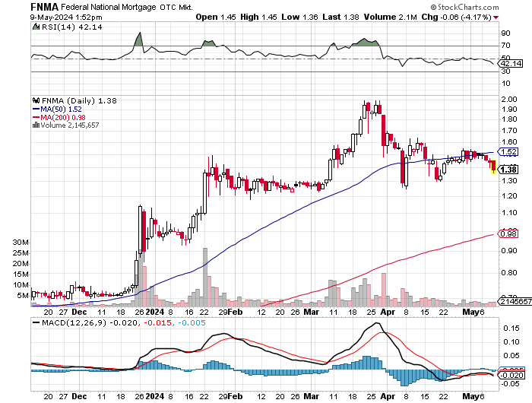Click the 2.00 price axis label
Image resolution: width=532 pixels, height=403 pixels.
509,99
